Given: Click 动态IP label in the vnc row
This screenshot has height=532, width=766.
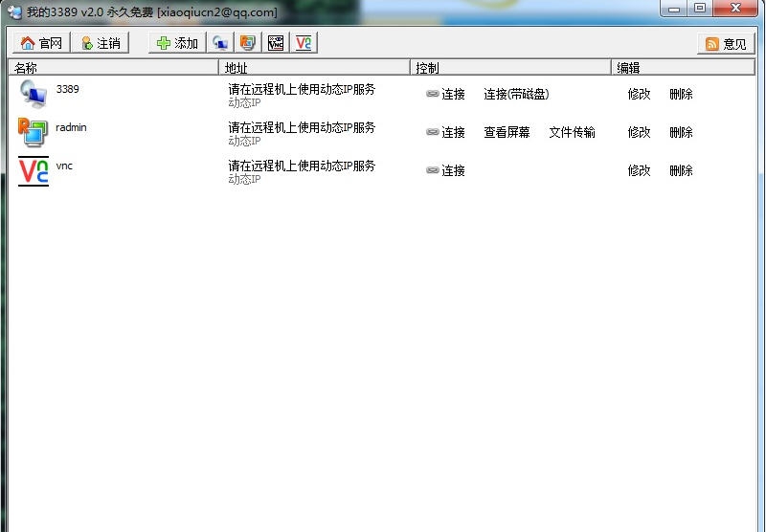Looking at the screenshot, I should (x=244, y=179).
